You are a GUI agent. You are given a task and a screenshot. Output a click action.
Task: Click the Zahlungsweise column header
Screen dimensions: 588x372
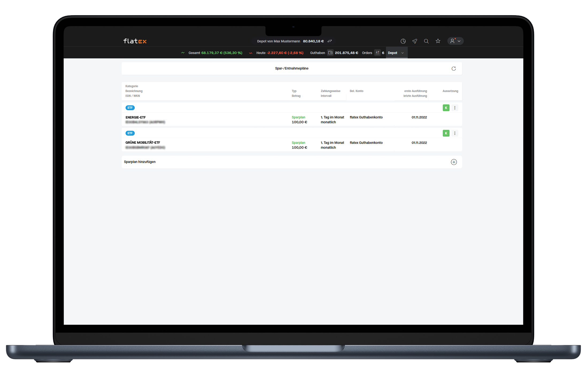click(330, 91)
